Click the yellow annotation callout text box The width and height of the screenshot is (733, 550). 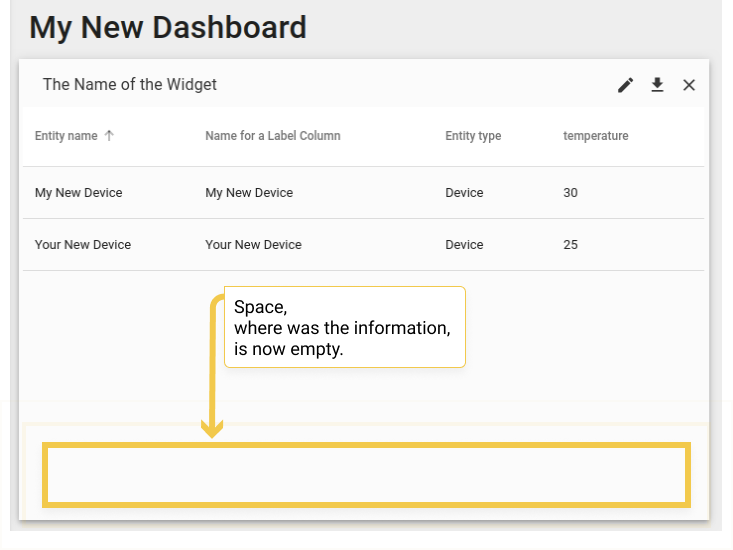point(345,327)
